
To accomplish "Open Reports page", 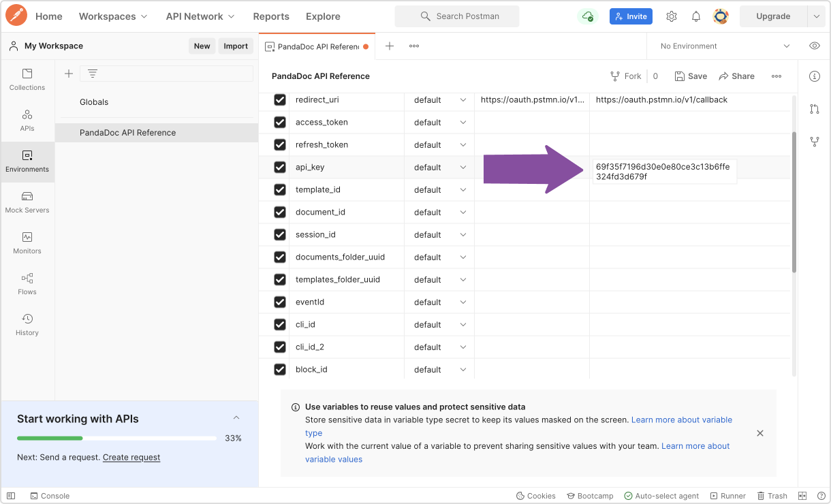I will (x=271, y=16).
